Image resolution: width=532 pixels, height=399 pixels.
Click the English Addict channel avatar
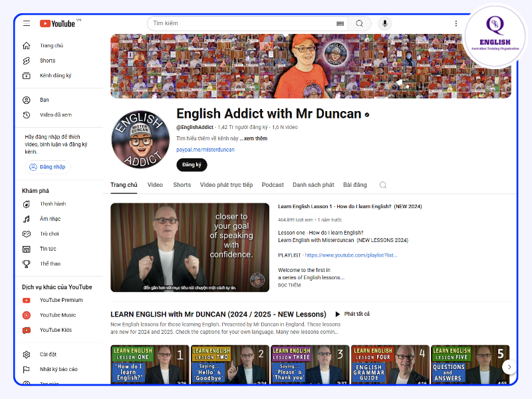point(140,140)
